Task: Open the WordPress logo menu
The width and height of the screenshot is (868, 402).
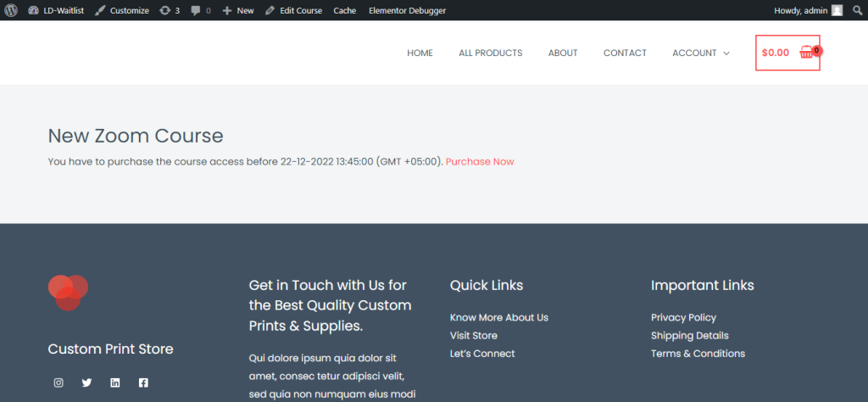Action: 10,10
